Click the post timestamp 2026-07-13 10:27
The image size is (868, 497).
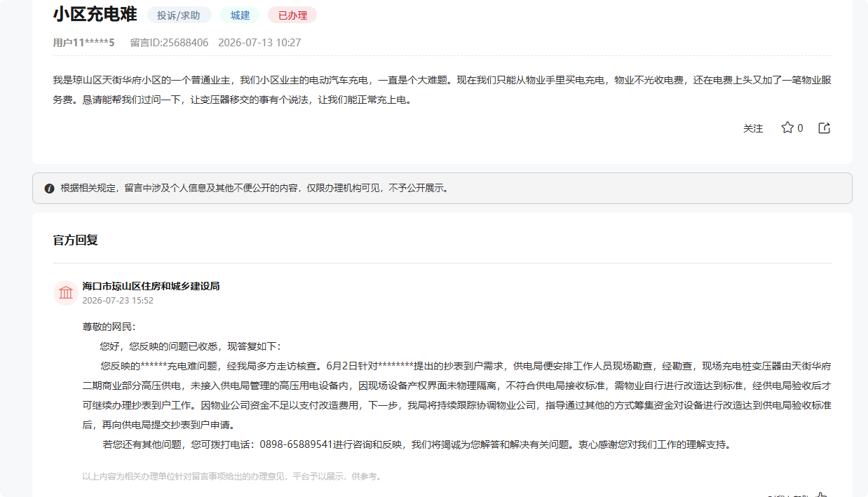click(259, 43)
